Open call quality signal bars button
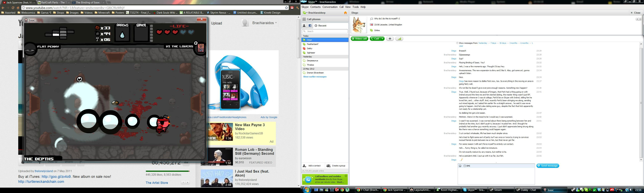Viewport: 644px width, 193px height. click(399, 39)
